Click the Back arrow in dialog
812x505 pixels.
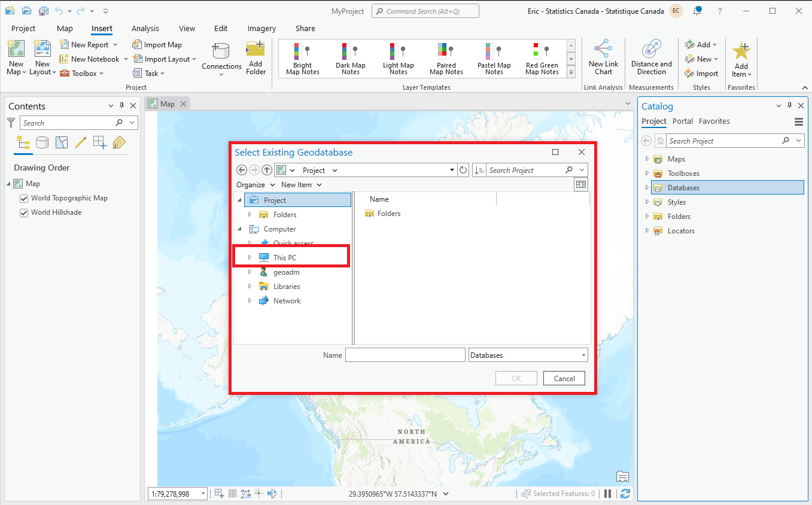[x=242, y=170]
